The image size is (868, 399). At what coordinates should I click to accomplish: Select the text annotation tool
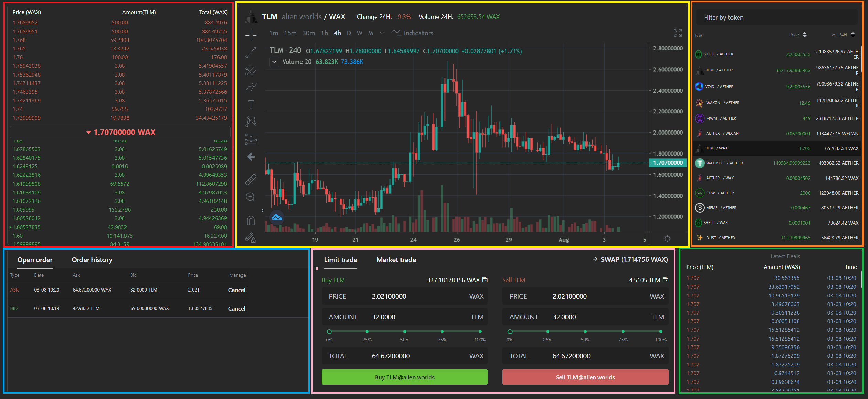coord(251,104)
